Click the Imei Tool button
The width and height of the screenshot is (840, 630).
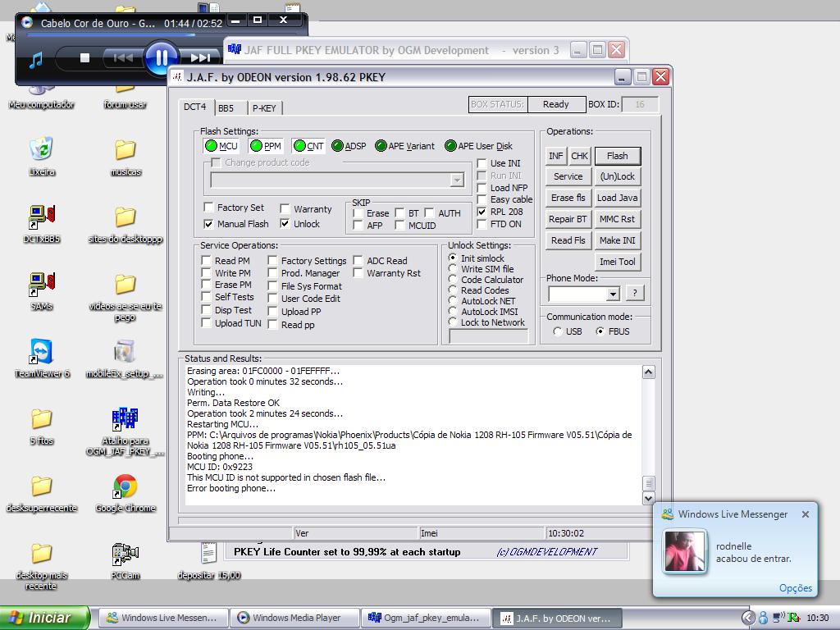coord(617,262)
